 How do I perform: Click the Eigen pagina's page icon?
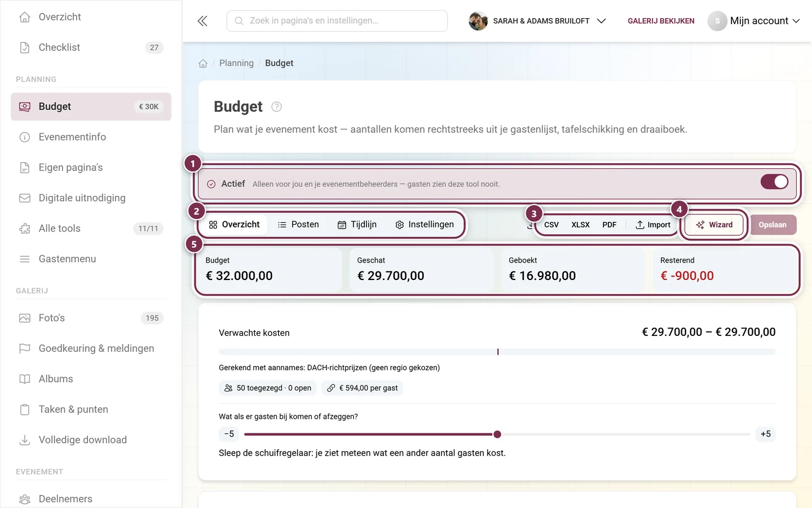[25, 168]
